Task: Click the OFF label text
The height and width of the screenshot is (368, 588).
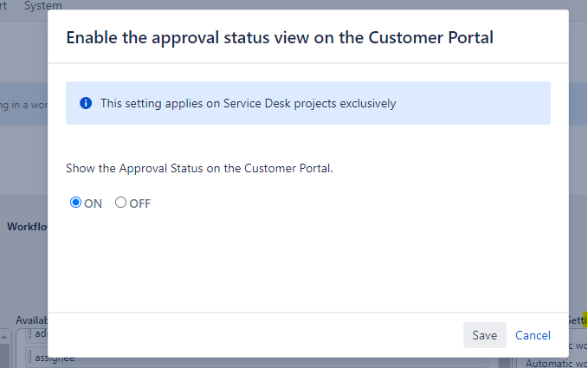Action: pyautogui.click(x=140, y=203)
